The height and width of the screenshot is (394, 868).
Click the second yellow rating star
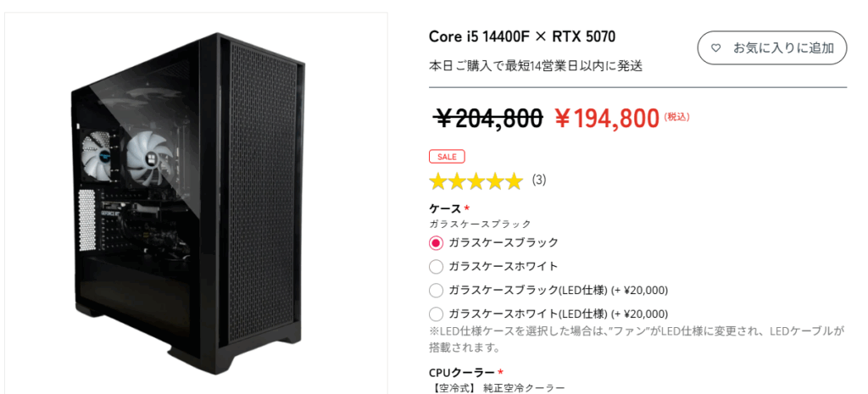pos(458,180)
